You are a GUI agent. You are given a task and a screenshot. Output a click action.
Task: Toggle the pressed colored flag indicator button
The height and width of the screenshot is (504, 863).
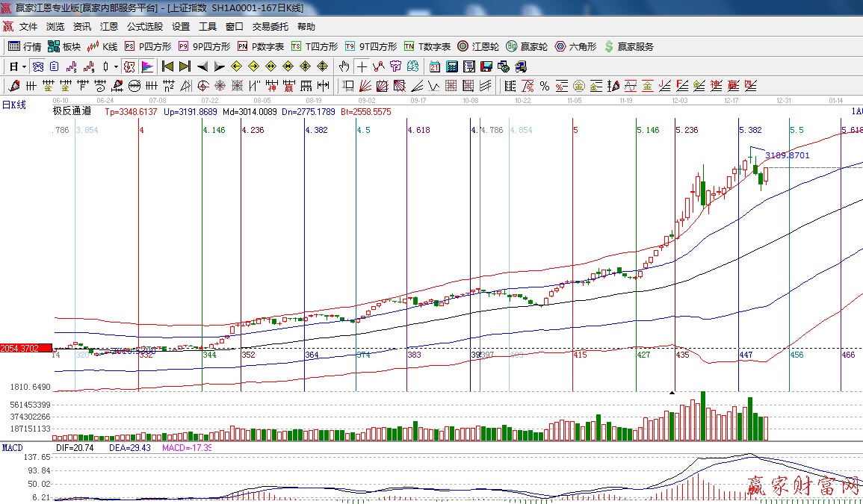point(147,66)
